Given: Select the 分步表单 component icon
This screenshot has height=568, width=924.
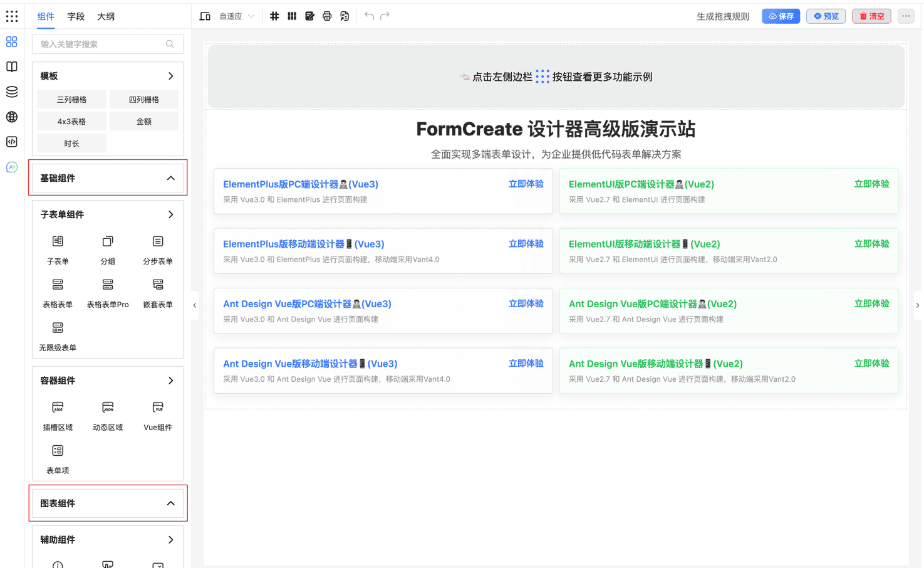Looking at the screenshot, I should [x=158, y=241].
